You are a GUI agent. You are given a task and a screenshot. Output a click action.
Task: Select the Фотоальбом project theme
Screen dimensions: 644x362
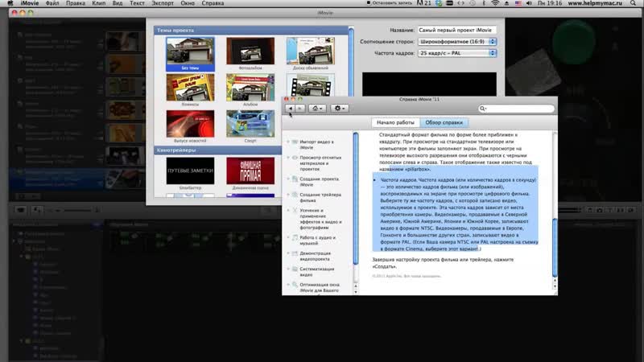250,53
